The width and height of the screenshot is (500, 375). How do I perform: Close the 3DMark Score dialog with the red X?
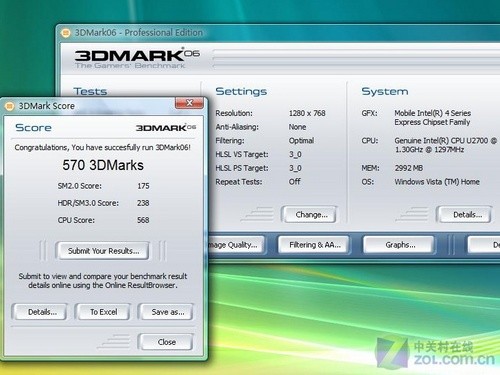point(189,103)
